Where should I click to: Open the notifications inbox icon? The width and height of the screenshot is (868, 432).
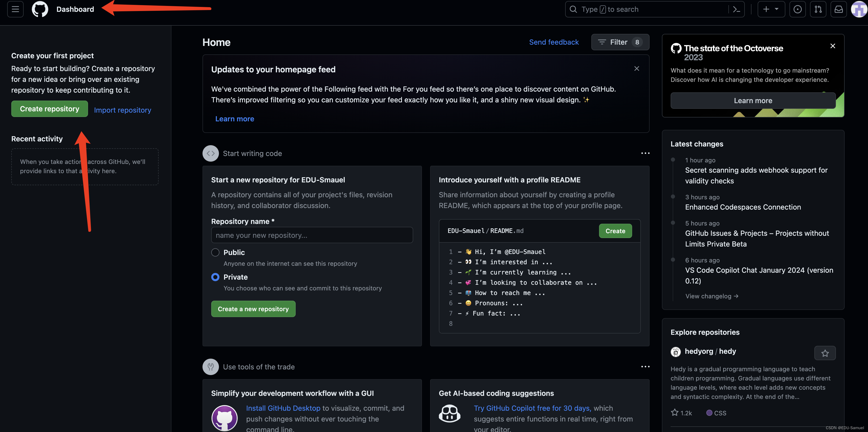point(838,9)
